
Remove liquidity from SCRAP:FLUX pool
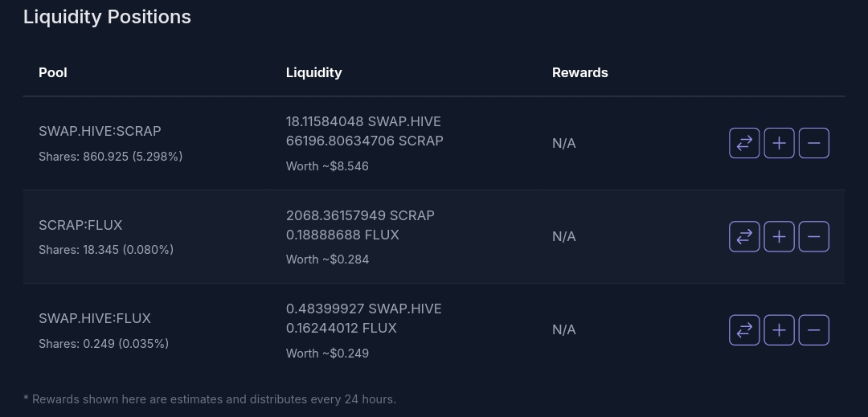click(813, 237)
